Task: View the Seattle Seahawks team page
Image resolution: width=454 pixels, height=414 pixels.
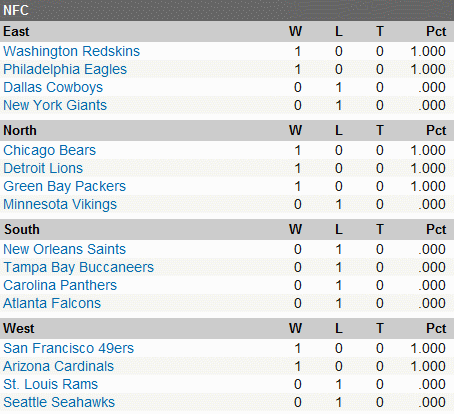Action: tap(59, 402)
